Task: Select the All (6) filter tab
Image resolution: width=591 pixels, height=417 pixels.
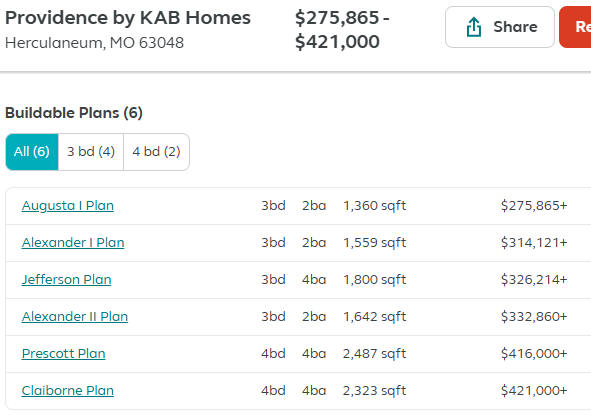Action: [x=32, y=152]
